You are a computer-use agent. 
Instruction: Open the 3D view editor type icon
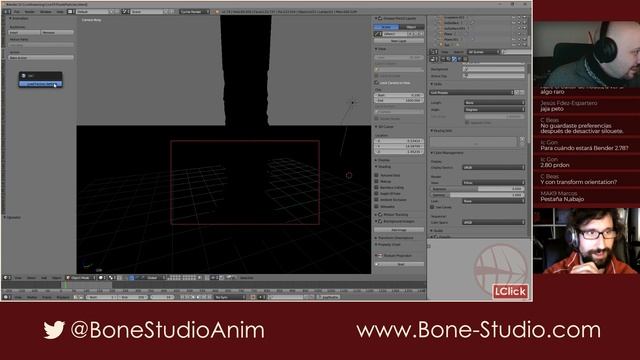pyautogui.click(x=7, y=278)
